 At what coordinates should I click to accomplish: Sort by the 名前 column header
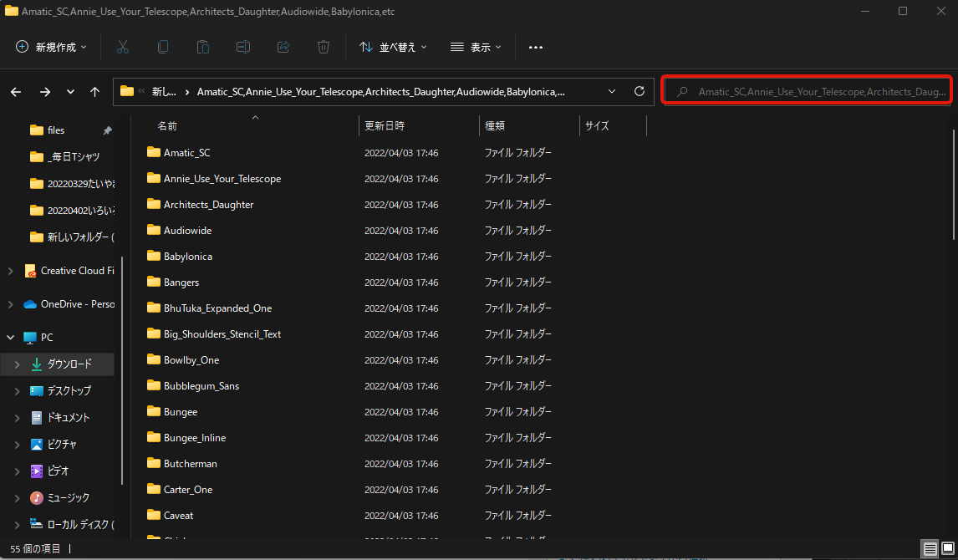tap(167, 126)
